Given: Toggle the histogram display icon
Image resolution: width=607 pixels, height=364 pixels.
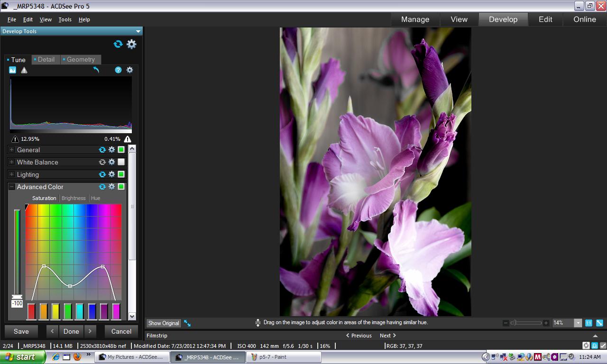Looking at the screenshot, I should point(13,70).
